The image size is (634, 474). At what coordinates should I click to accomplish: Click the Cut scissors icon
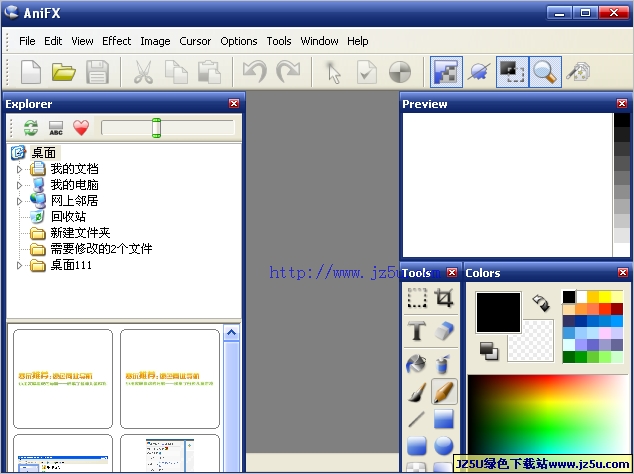[143, 72]
